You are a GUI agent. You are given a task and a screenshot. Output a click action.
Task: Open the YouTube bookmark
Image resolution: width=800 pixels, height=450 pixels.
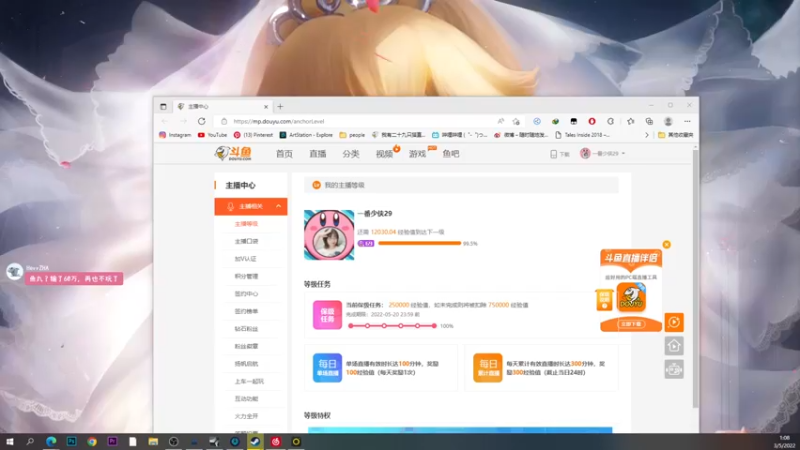click(x=212, y=135)
